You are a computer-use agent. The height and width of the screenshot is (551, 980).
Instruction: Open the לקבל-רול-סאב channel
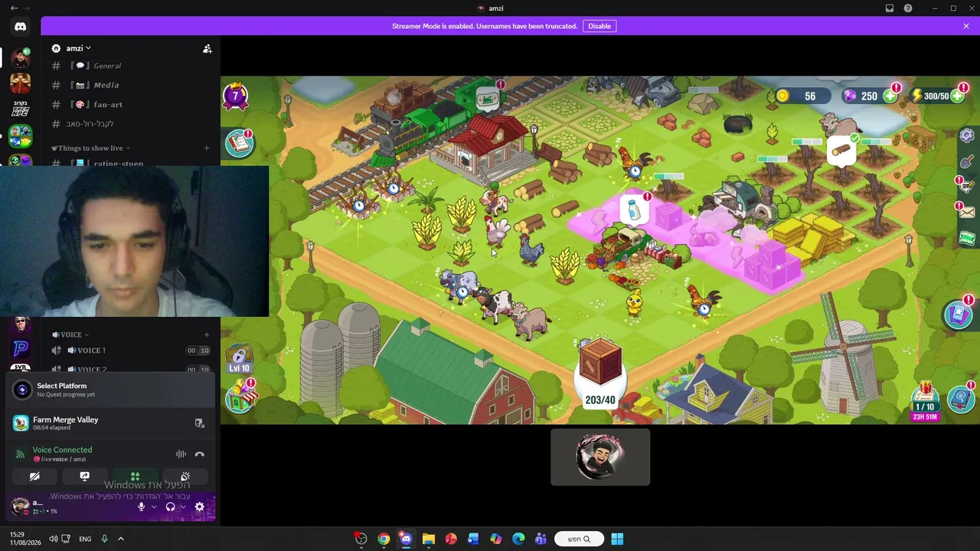pos(130,123)
